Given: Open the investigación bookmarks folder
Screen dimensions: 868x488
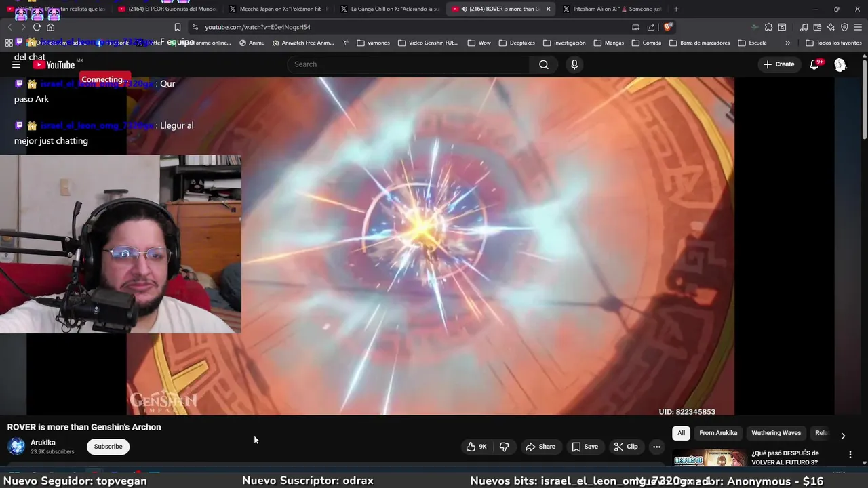Looking at the screenshot, I should point(564,43).
